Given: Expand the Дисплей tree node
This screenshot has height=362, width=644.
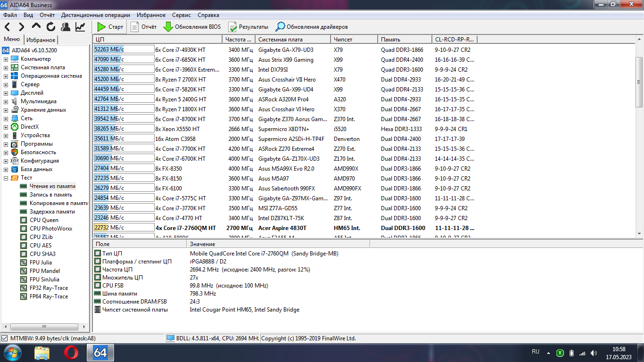Looking at the screenshot, I should [x=6, y=93].
